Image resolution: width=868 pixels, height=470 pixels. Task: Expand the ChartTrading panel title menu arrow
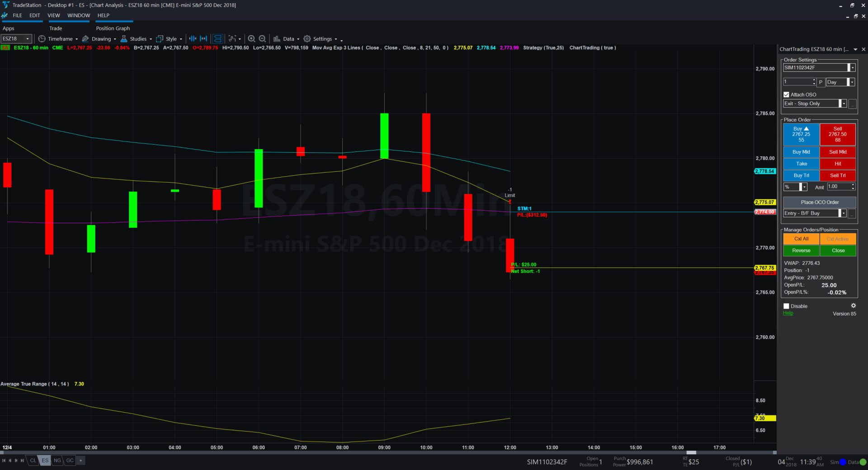[x=855, y=49]
